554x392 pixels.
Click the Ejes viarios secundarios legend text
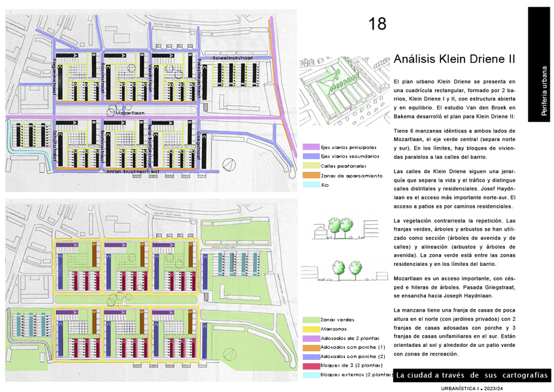click(350, 156)
